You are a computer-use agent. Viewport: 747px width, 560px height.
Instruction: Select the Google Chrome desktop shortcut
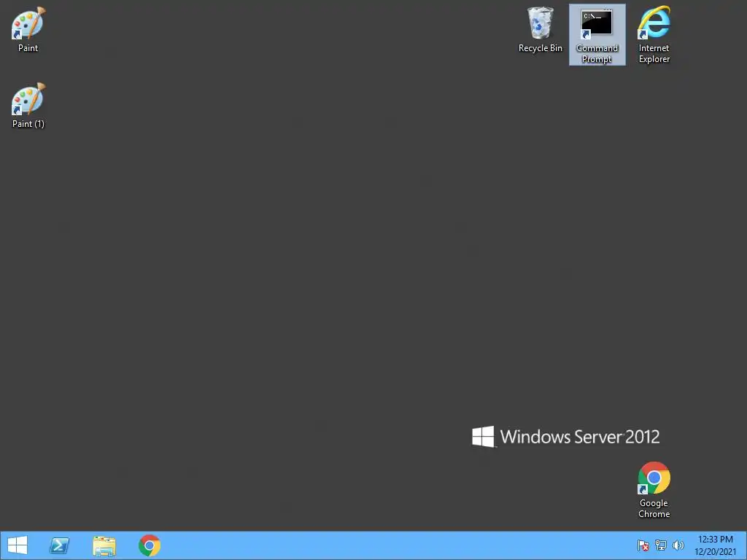tap(654, 490)
